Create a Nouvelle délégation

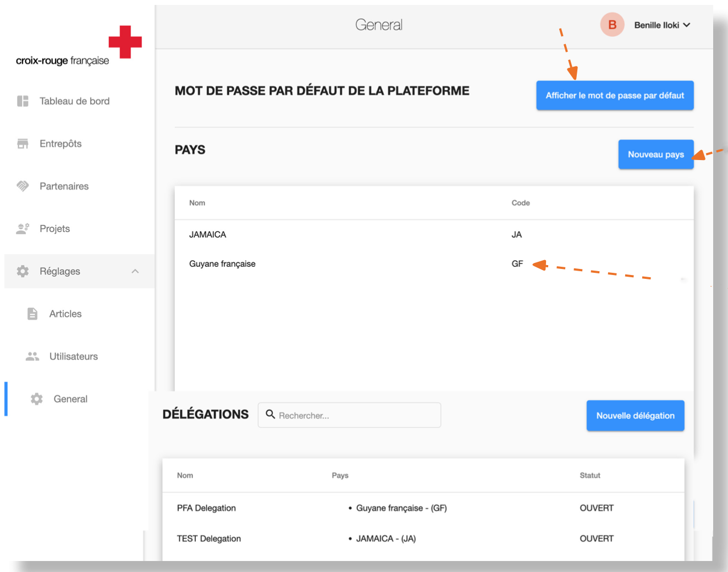[635, 416]
